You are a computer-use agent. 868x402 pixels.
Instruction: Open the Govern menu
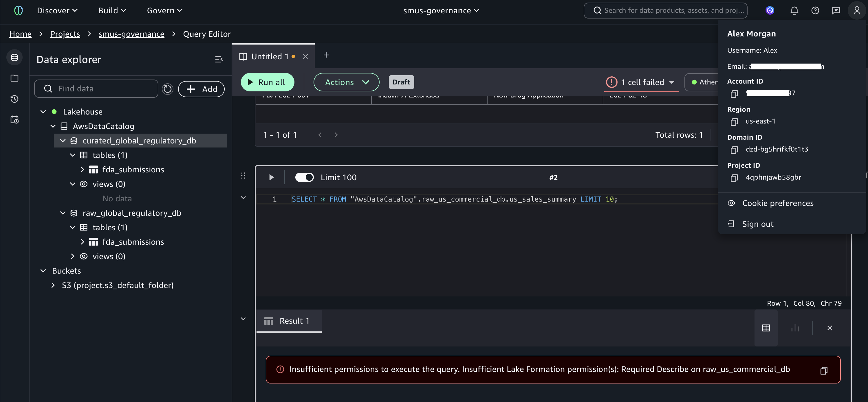point(164,10)
